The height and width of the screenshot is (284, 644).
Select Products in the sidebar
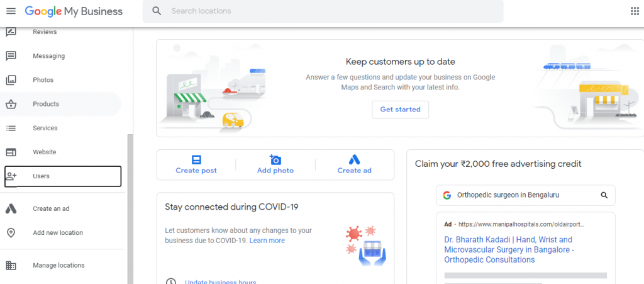click(x=61, y=104)
